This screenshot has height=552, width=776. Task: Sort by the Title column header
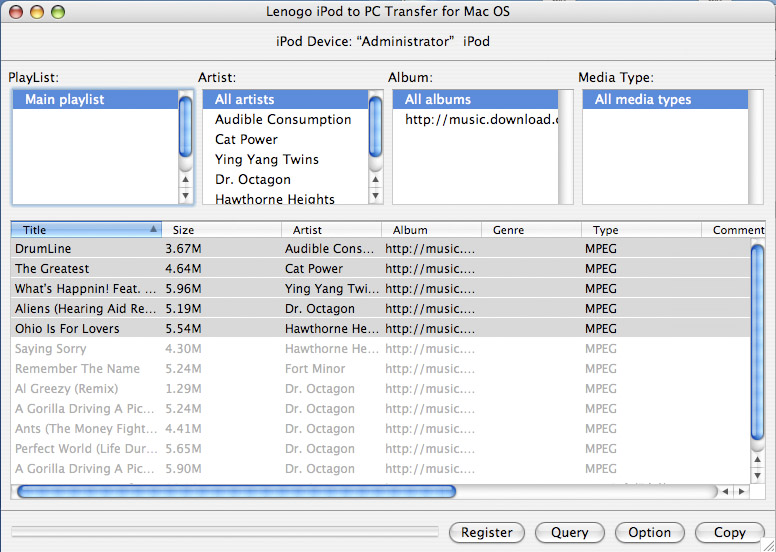pyautogui.click(x=86, y=230)
